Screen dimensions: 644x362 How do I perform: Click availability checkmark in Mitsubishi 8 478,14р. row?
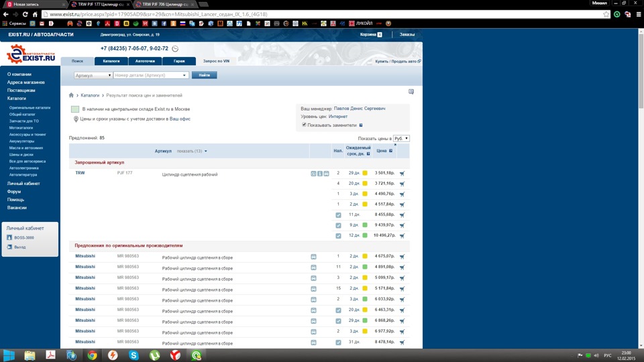click(338, 343)
